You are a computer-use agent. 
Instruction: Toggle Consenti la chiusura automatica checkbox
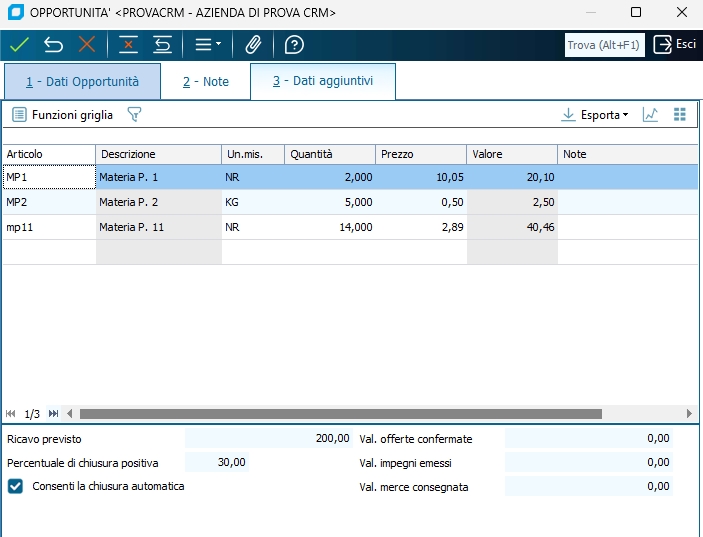point(15,487)
